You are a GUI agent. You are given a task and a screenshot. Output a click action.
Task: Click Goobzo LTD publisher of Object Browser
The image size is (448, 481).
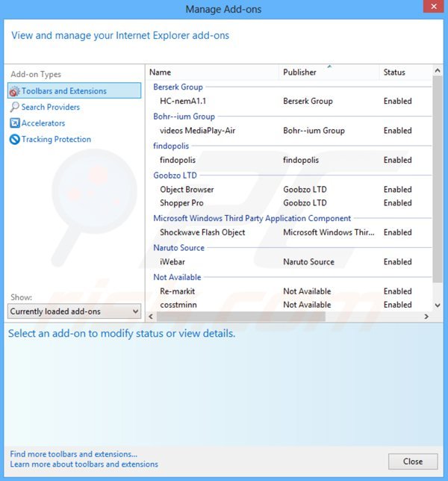[x=305, y=190]
